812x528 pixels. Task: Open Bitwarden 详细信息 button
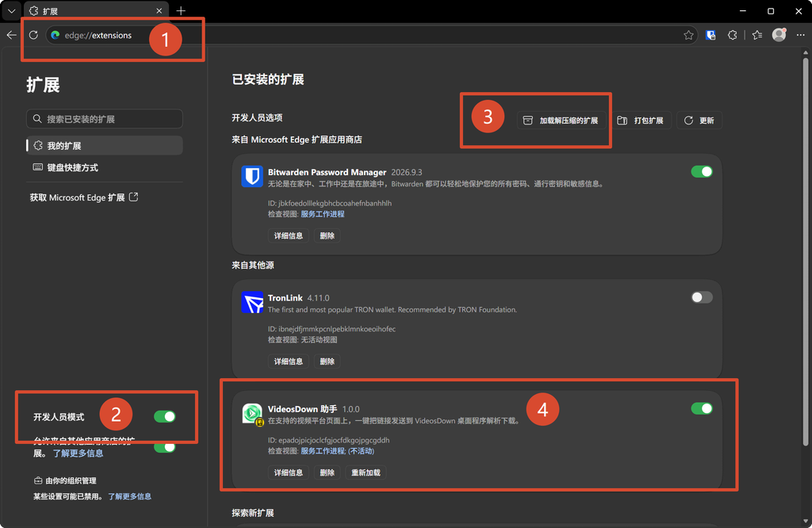(x=289, y=236)
